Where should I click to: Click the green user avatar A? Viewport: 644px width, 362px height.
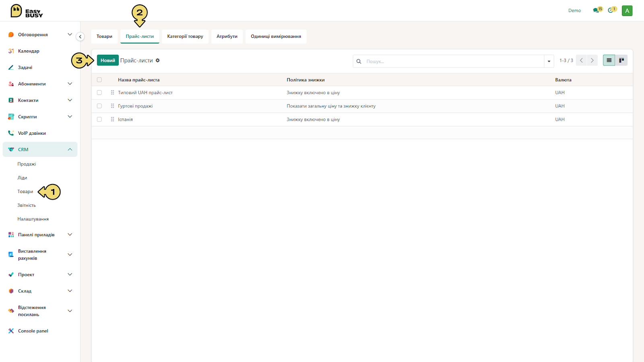tap(627, 11)
